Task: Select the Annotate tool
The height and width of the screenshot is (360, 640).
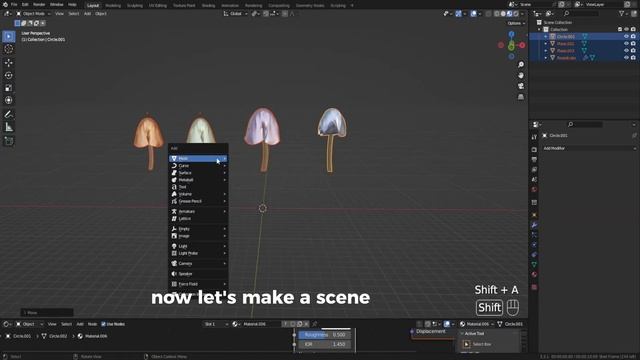Action: (9, 114)
